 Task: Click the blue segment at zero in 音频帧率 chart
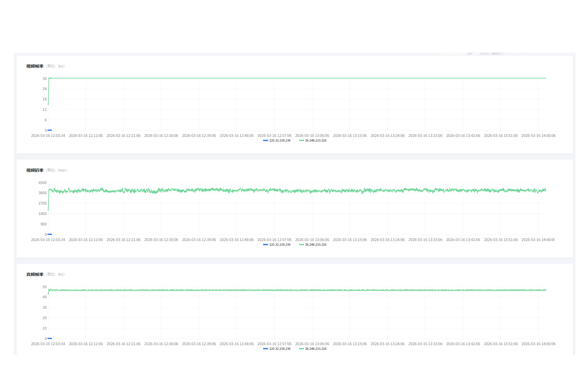point(50,338)
